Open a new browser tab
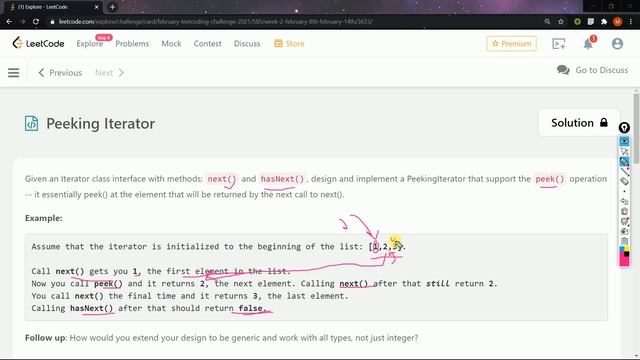The image size is (640, 360). (112, 7)
